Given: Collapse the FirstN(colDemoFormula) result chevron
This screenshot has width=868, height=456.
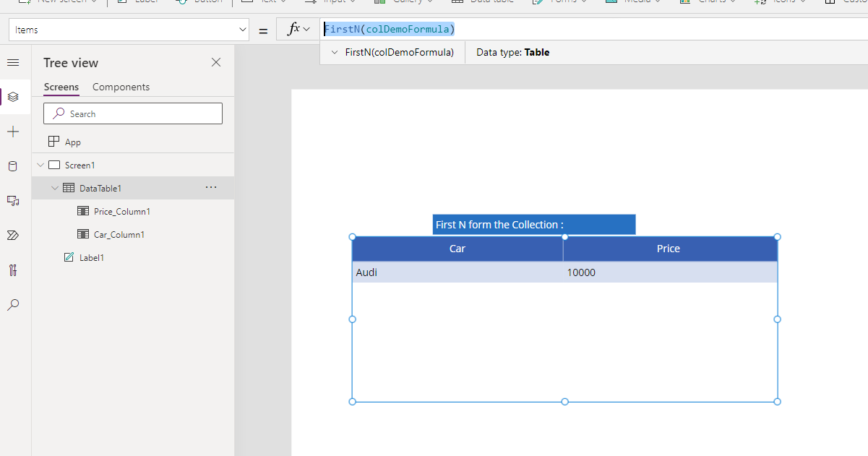Looking at the screenshot, I should point(334,53).
